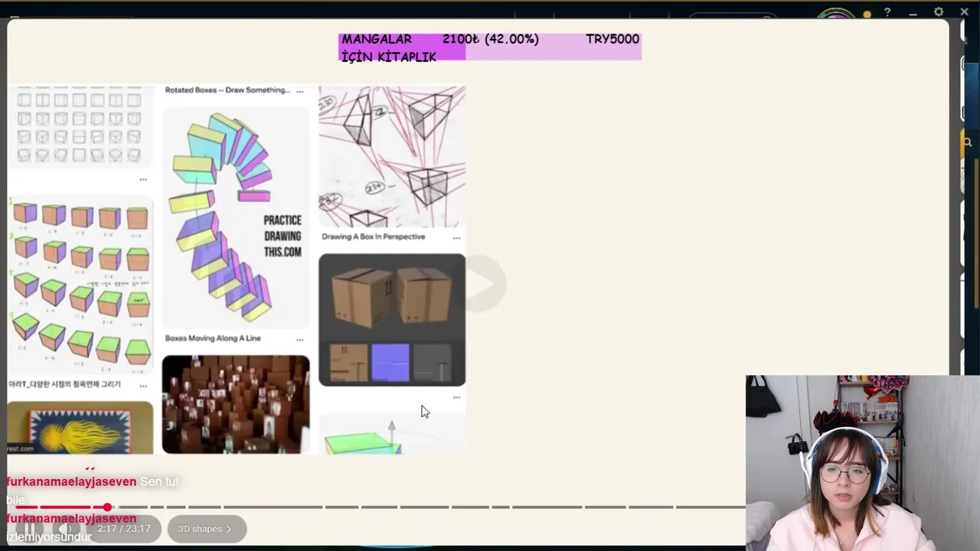
Task: Open the many brown boxes thumbnail
Action: point(236,404)
